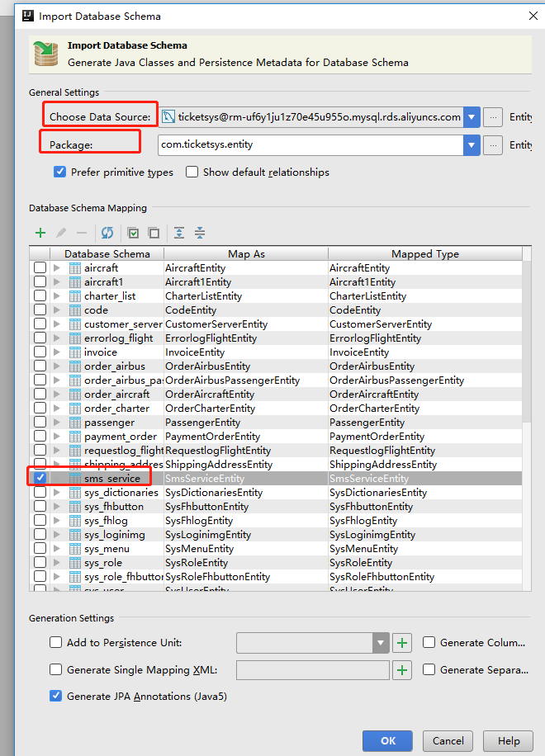Close the Import Database Schema dialog
This screenshot has height=756, width=545.
coord(533,16)
